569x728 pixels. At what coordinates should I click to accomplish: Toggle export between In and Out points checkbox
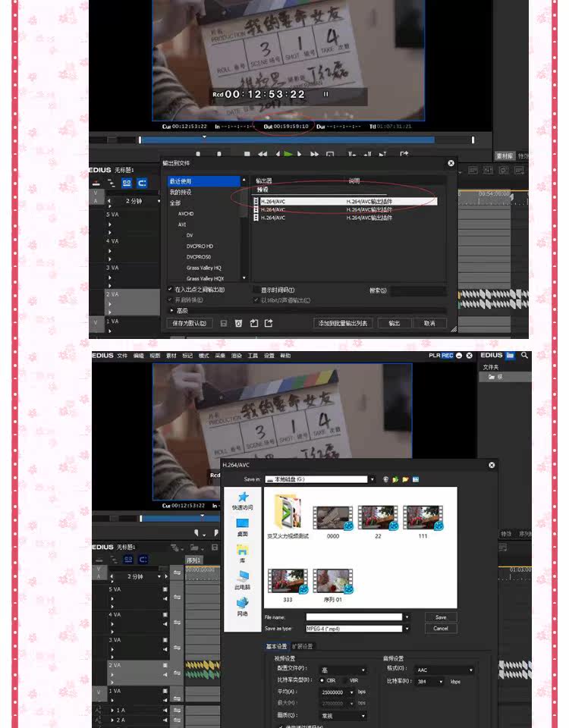pyautogui.click(x=170, y=289)
